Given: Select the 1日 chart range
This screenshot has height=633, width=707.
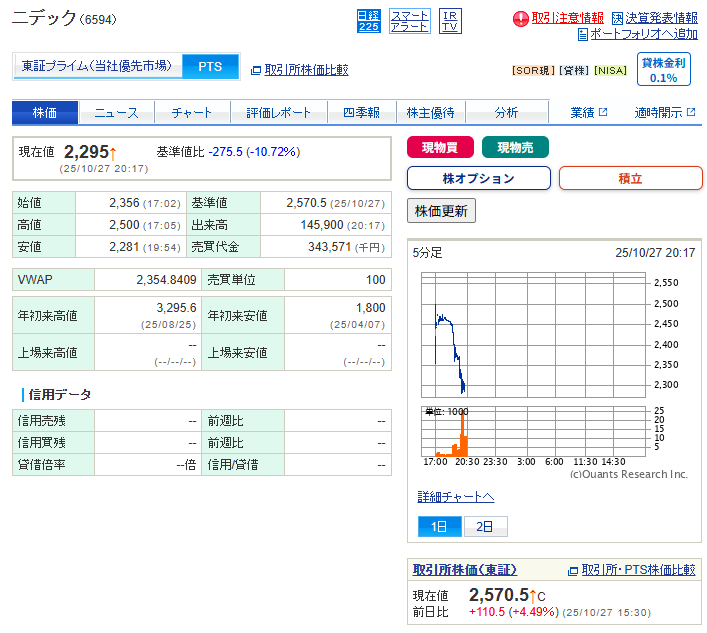Looking at the screenshot, I should click(440, 526).
